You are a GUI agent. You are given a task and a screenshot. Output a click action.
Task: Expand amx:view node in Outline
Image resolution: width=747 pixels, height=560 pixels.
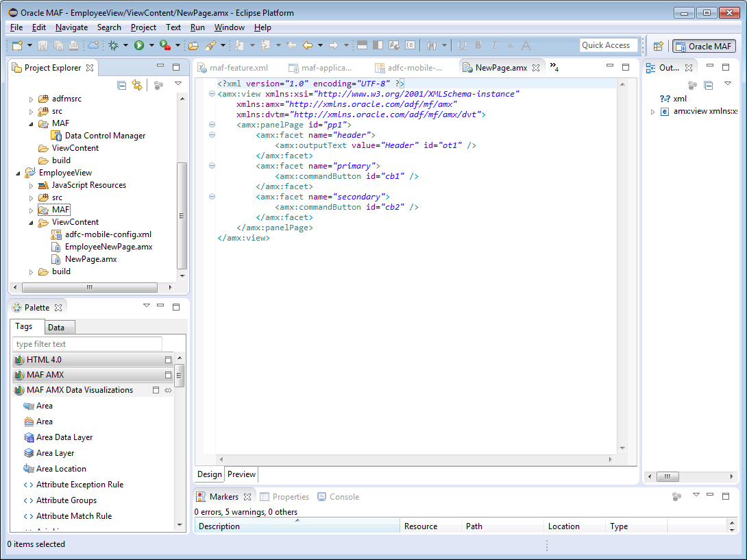pyautogui.click(x=653, y=112)
